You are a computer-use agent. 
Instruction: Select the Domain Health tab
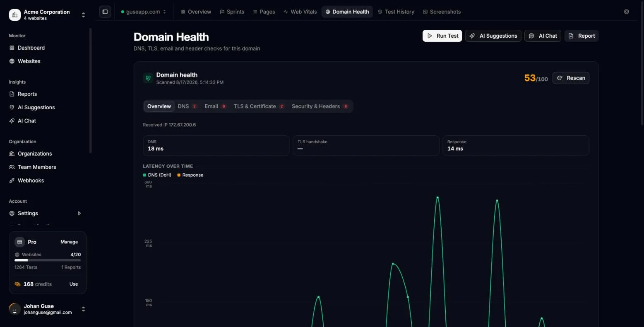(347, 12)
